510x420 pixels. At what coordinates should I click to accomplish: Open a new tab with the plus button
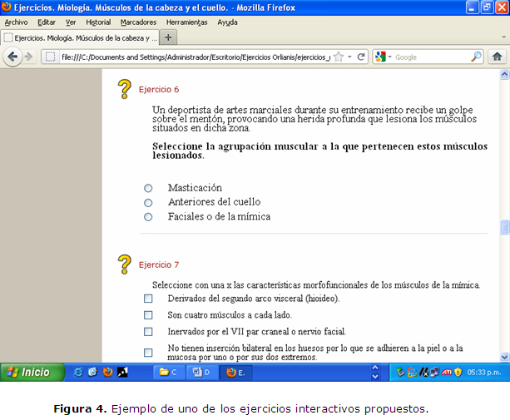pos(168,37)
